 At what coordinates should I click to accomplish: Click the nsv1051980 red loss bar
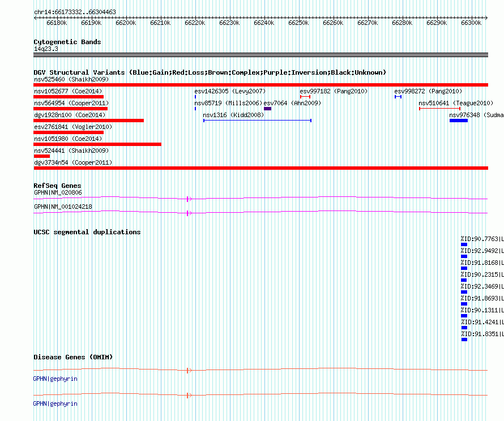click(97, 144)
